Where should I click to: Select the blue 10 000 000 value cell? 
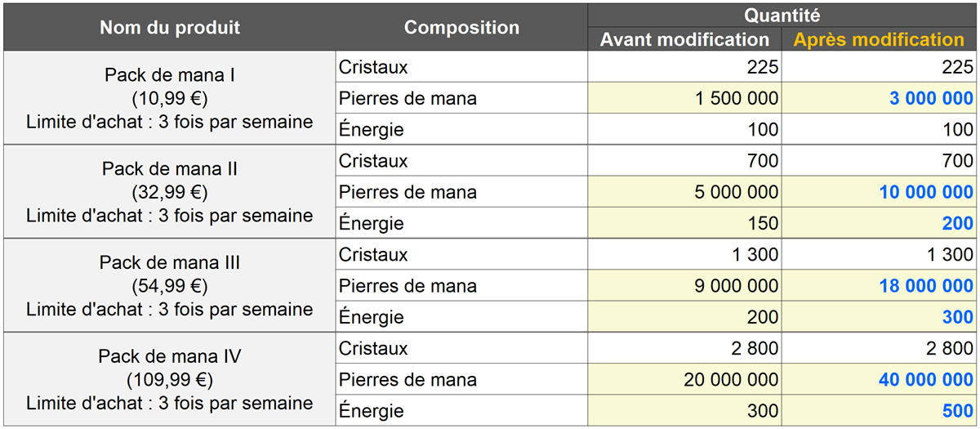tap(880, 193)
